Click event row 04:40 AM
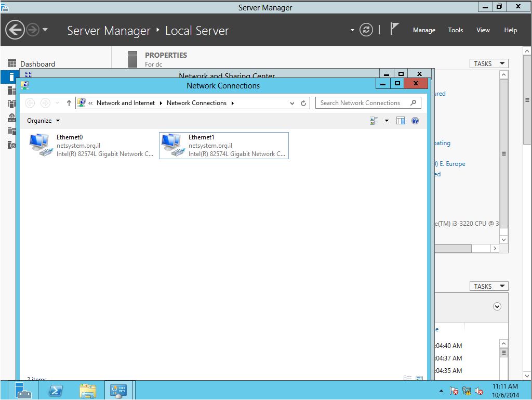This screenshot has height=400, width=532. (448, 346)
